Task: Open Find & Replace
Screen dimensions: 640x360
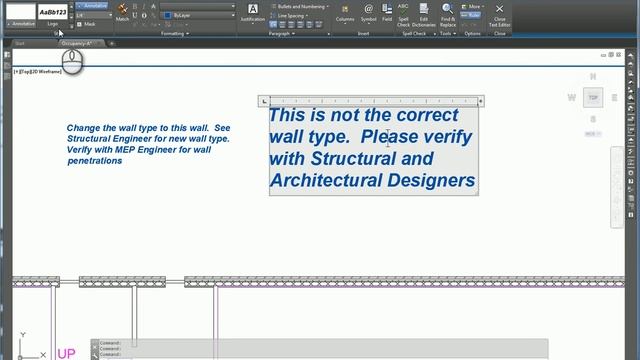Action: (448, 15)
